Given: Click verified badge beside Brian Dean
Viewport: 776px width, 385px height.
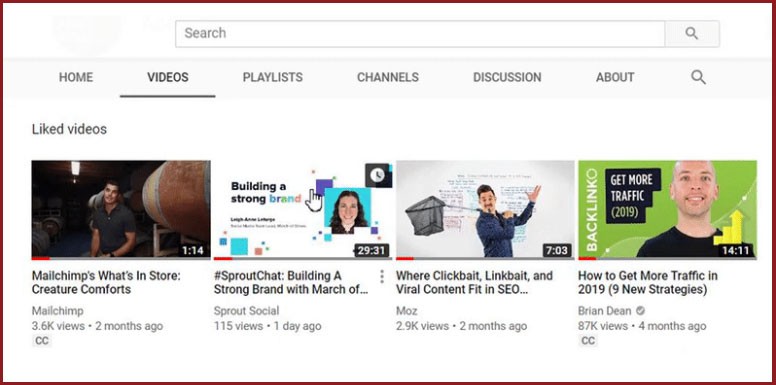Looking at the screenshot, I should [x=640, y=311].
